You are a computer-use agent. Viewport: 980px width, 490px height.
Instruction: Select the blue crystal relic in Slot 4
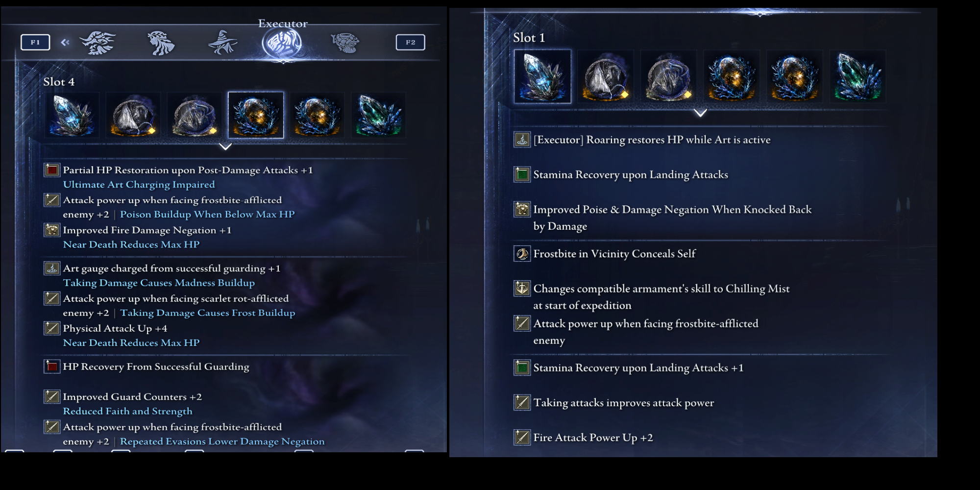point(73,115)
